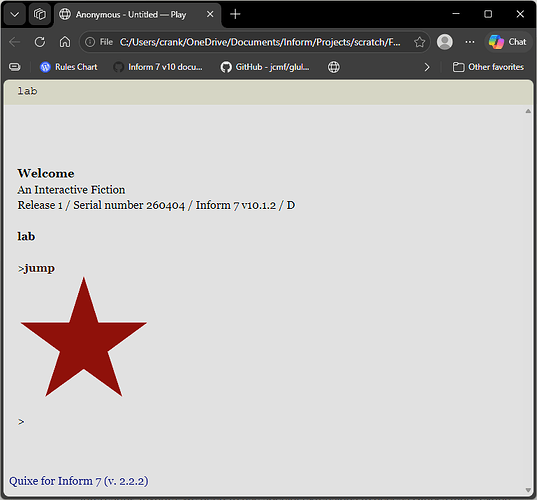Open Copilot Chat button

pyautogui.click(x=507, y=42)
